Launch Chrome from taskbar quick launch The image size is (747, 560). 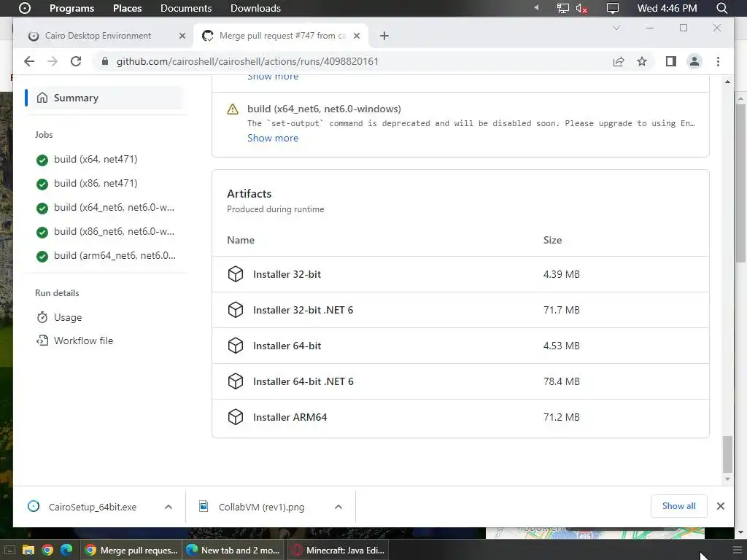pos(47,550)
